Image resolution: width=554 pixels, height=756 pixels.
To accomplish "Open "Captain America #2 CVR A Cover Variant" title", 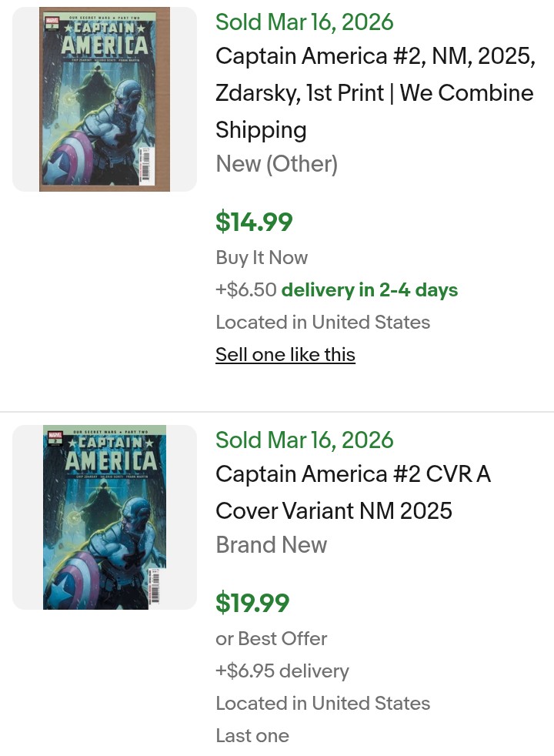I will coord(352,492).
